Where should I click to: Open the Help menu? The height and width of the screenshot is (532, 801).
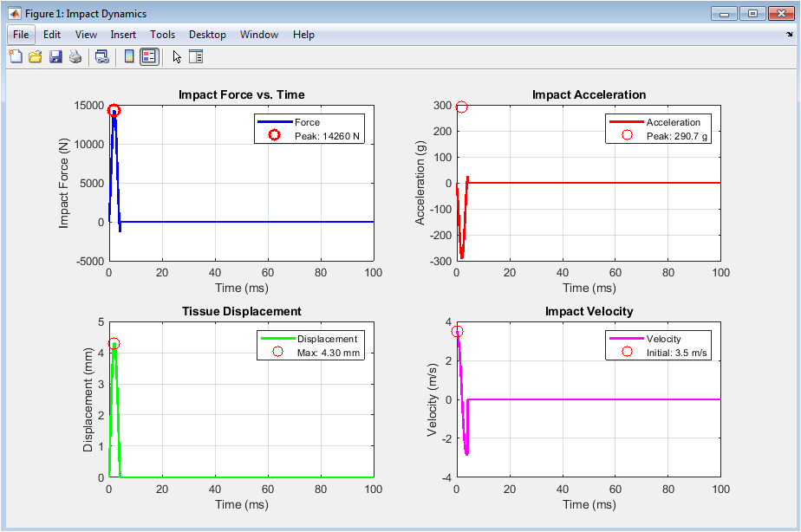303,35
